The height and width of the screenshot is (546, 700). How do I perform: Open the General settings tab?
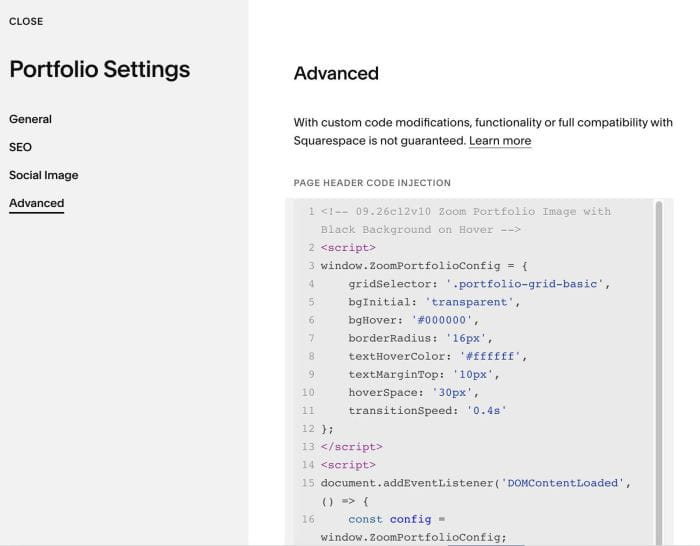pyautogui.click(x=30, y=119)
